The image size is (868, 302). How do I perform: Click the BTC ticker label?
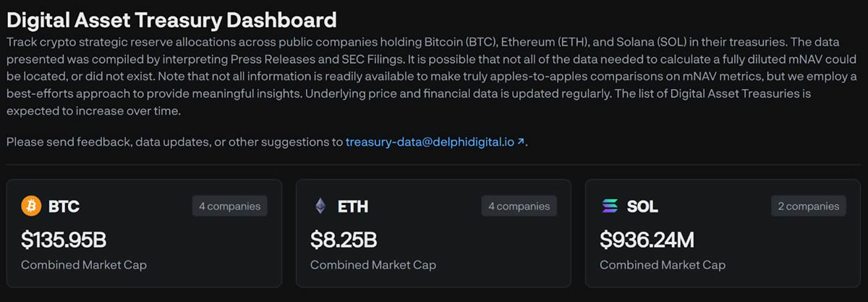tap(64, 206)
